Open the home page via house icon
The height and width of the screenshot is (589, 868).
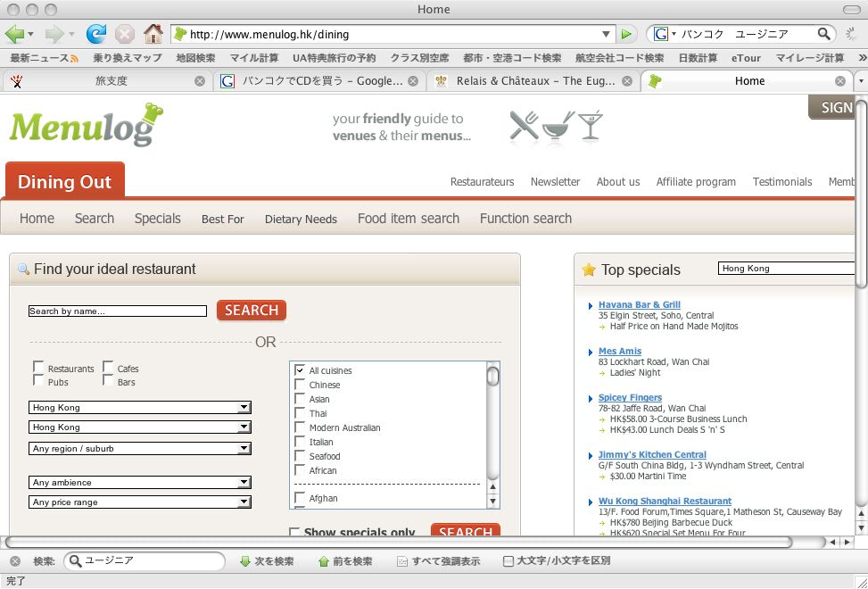point(153,34)
